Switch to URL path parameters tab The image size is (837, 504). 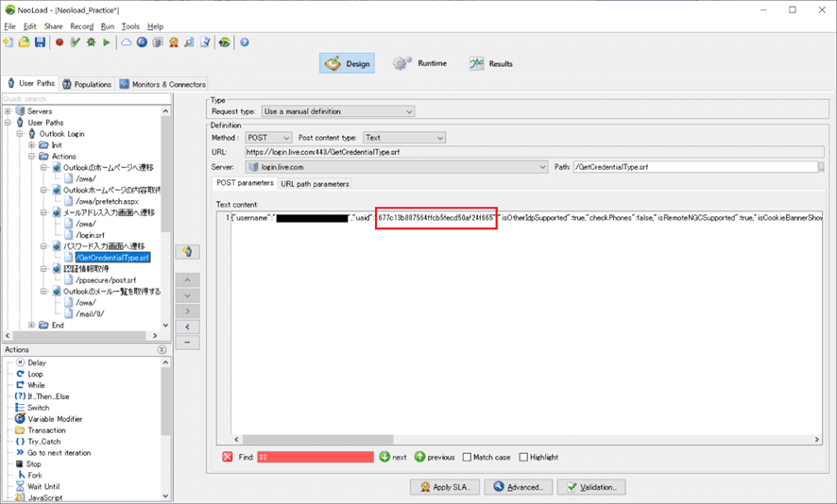click(315, 183)
